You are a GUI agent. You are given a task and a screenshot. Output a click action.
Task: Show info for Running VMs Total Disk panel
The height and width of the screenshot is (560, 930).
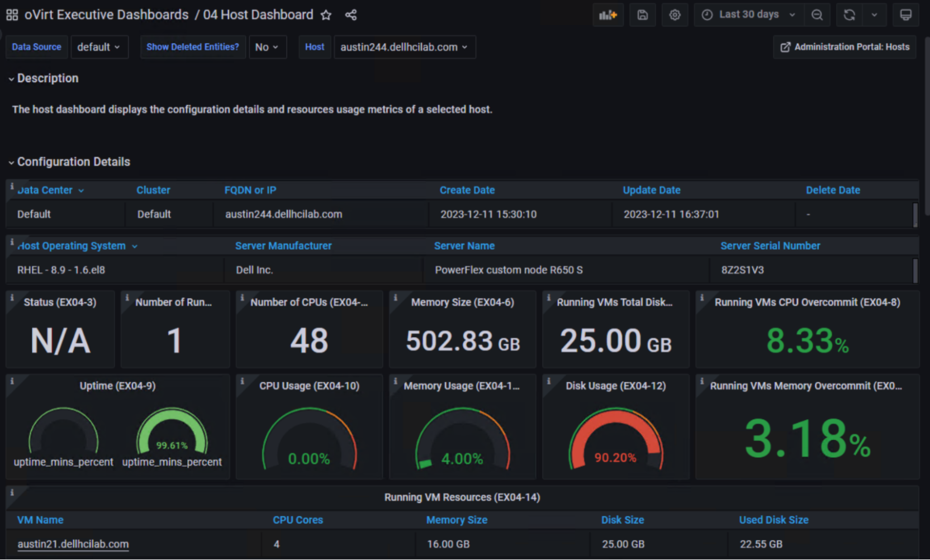(x=548, y=297)
